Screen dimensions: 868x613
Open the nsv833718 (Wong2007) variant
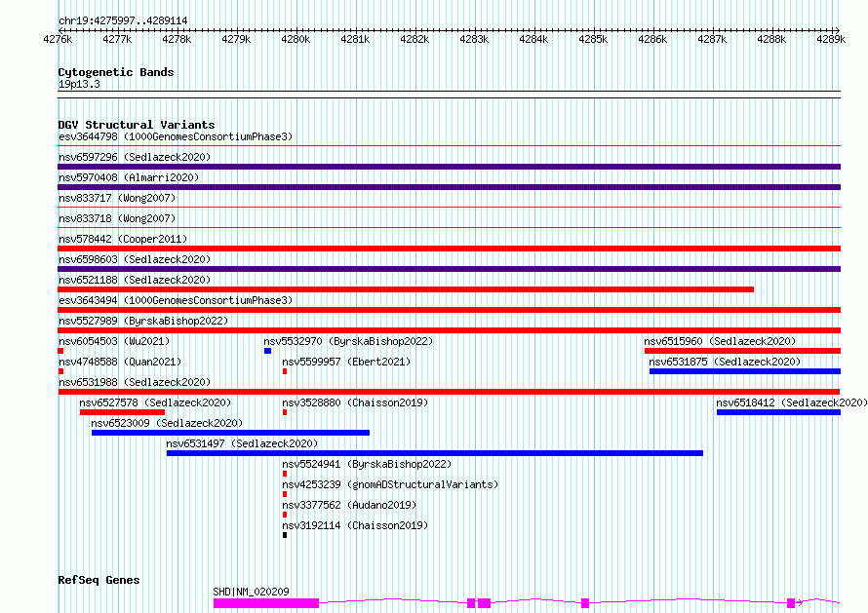117,218
